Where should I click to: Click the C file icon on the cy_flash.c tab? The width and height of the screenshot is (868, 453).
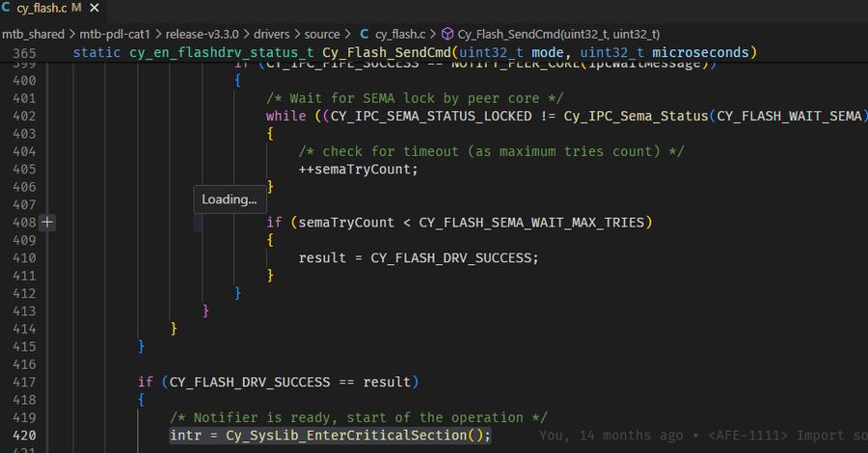(7, 9)
